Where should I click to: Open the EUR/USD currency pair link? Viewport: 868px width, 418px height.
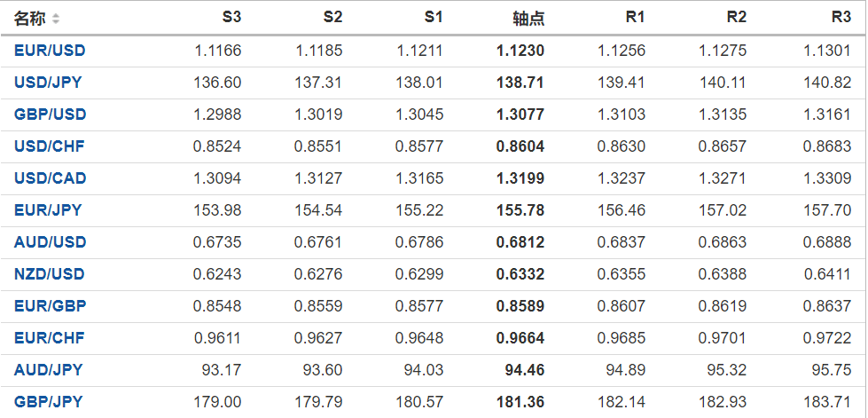[50, 51]
